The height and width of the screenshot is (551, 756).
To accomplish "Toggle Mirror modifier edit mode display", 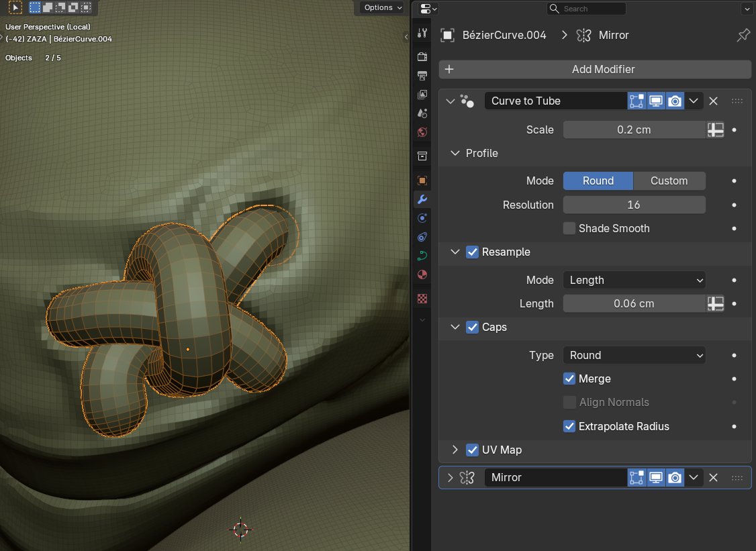I will click(x=636, y=477).
